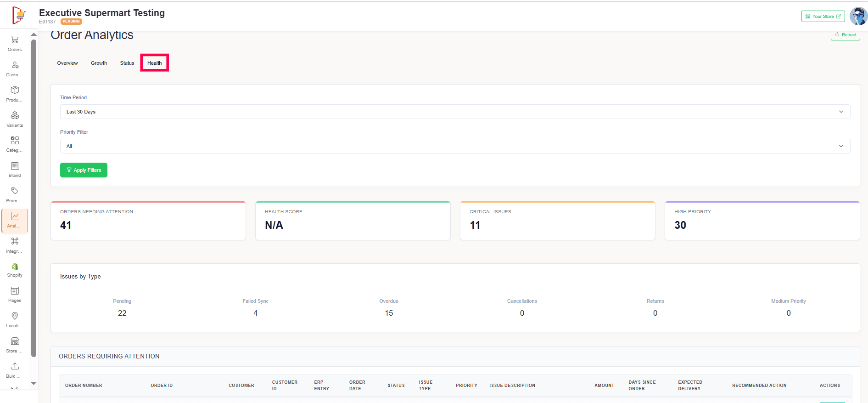Switch to the Growth tab
The height and width of the screenshot is (403, 868).
99,63
